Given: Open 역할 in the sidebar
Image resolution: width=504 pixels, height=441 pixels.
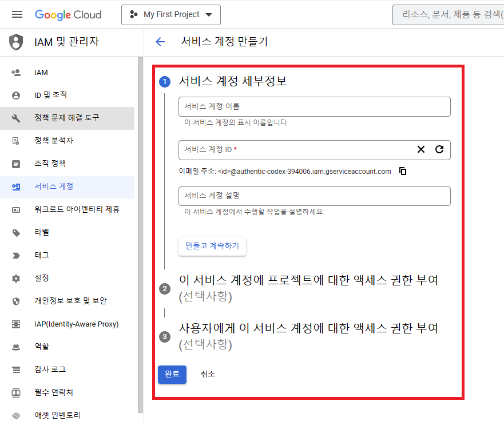Looking at the screenshot, I should point(42,347).
